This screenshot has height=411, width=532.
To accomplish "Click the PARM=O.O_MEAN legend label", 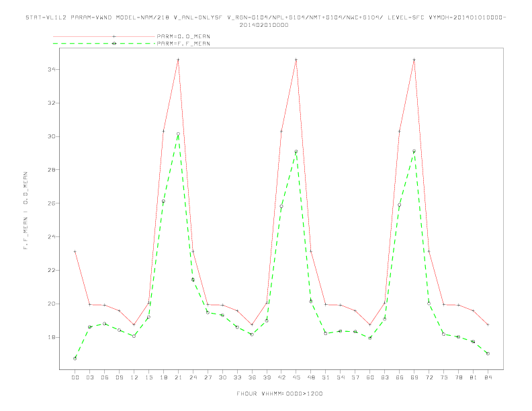I will [183, 36].
